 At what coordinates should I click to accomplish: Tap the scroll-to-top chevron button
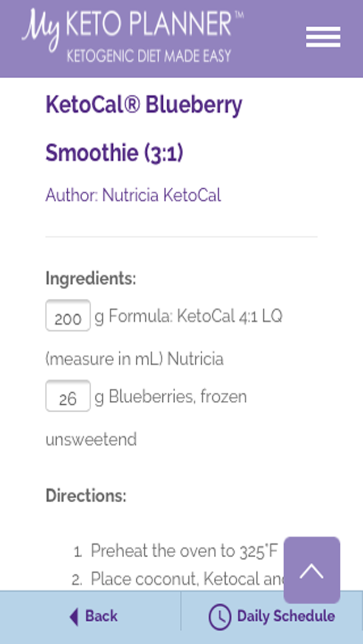[x=311, y=570]
